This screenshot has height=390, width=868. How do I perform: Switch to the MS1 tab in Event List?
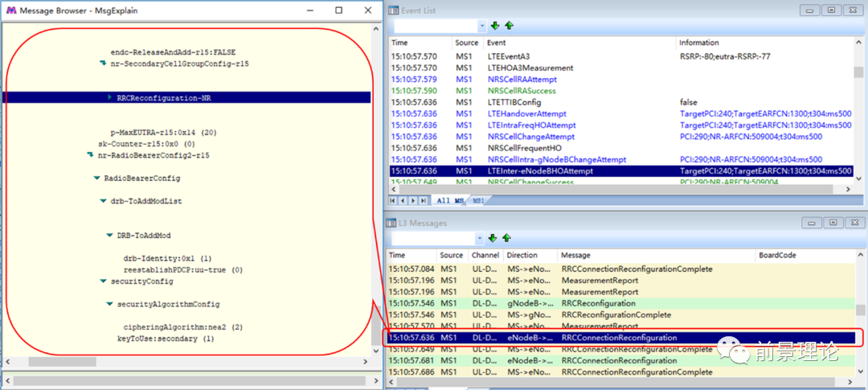[x=477, y=200]
